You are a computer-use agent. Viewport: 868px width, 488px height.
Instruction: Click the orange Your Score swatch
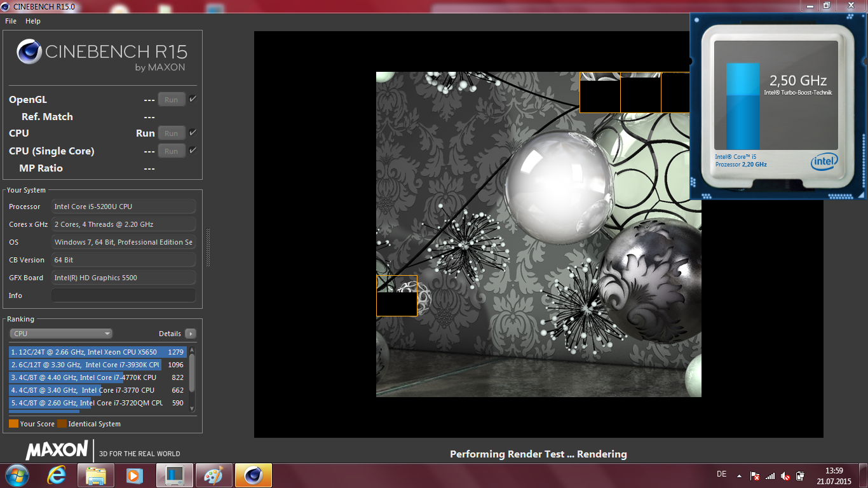(x=13, y=424)
